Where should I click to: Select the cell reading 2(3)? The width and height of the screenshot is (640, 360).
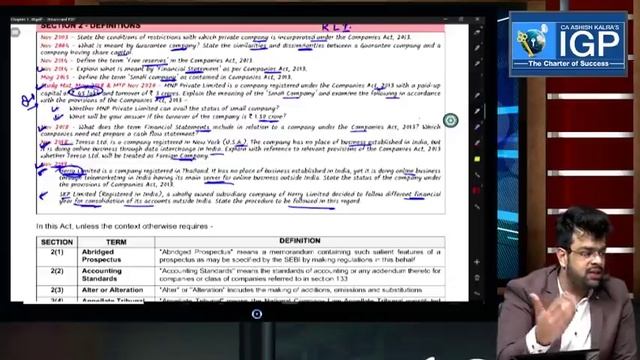pos(57,290)
